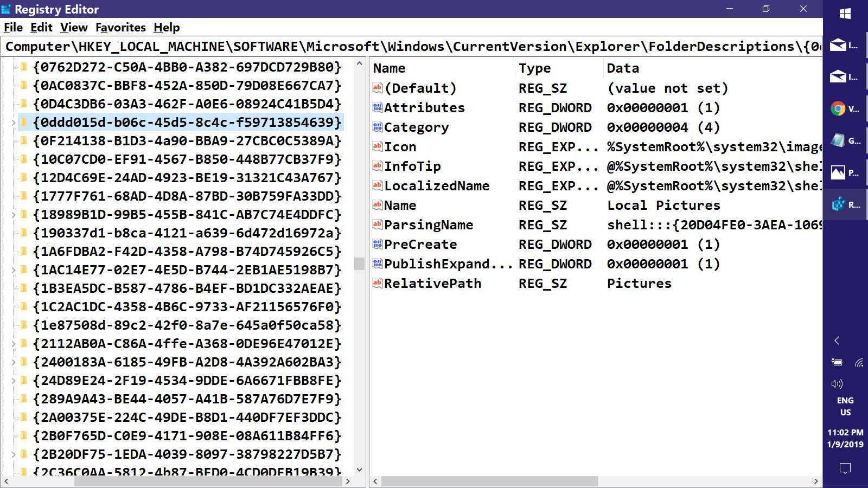
Task: Expand the {18989B1D-99B5-455B-841C-AB7C74E4DDFC} key
Action: click(x=14, y=215)
